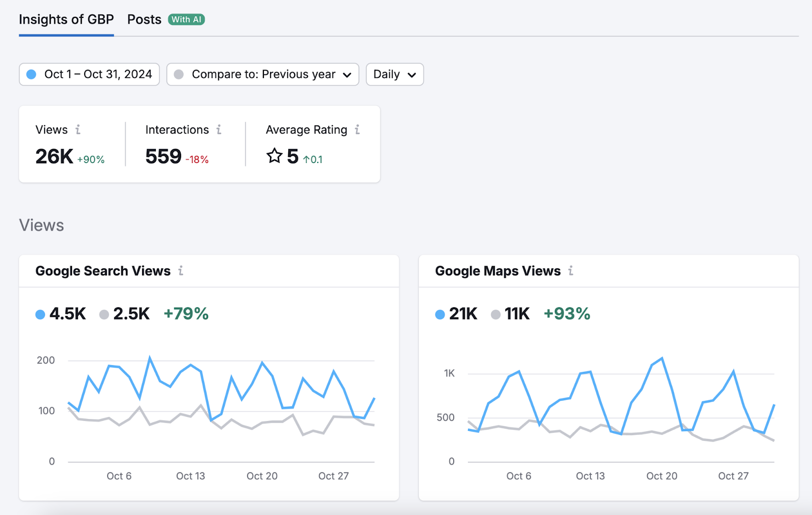Click the gray dot beside Compare to label
The image size is (812, 515).
[178, 74]
